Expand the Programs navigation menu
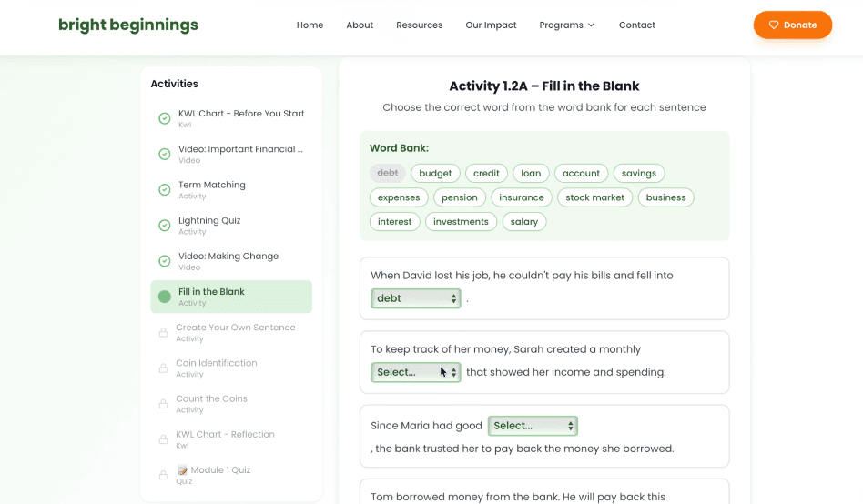This screenshot has height=504, width=863. coord(566,25)
